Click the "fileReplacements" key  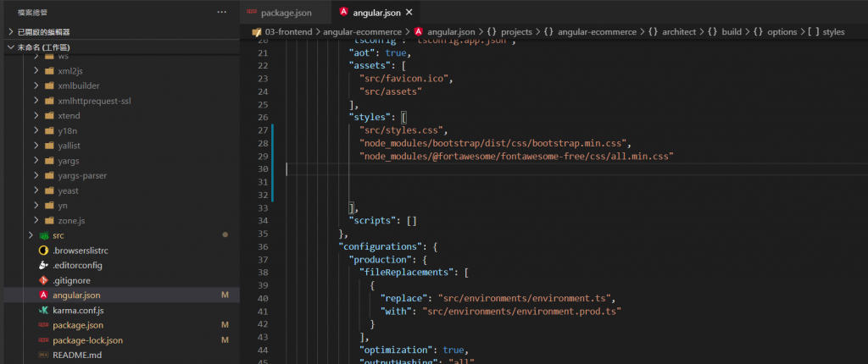[x=408, y=273]
